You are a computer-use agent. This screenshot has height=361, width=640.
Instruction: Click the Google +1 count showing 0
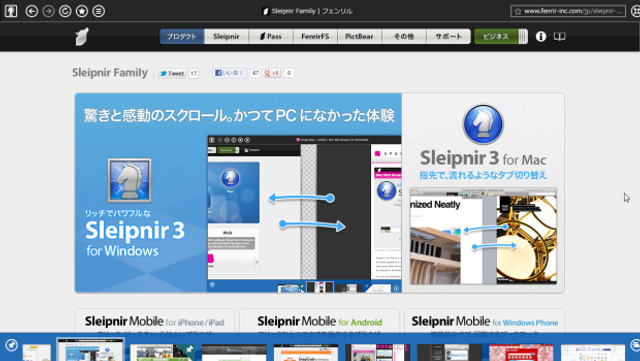coord(289,73)
